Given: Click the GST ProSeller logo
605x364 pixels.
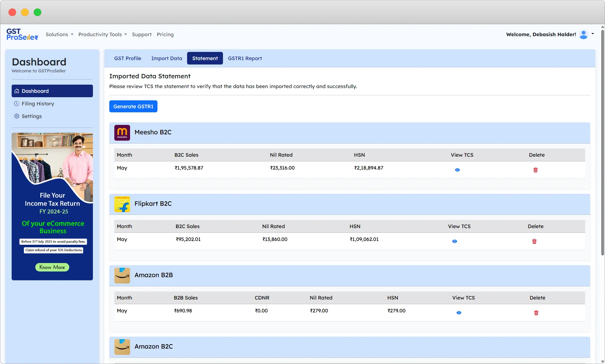Looking at the screenshot, I should 22,34.
